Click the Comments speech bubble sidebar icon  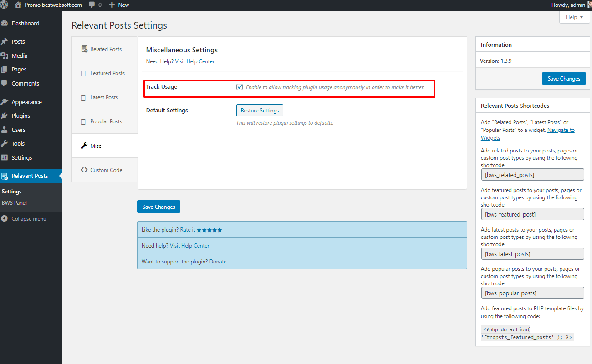(x=5, y=84)
